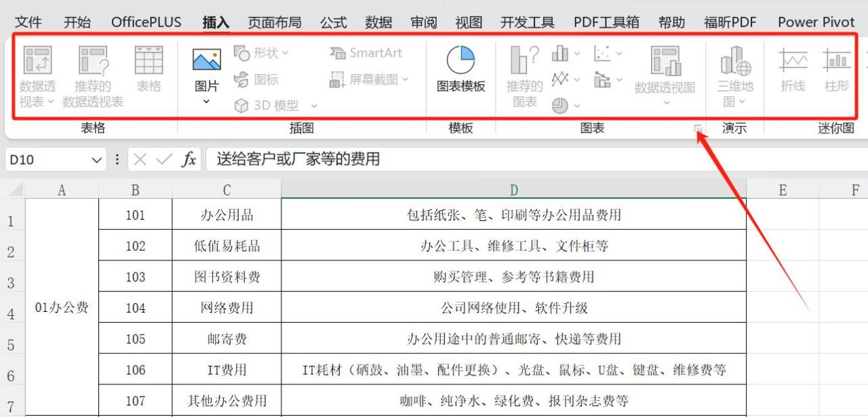Expand the line chart dropdown arrow
Image resolution: width=868 pixels, height=417 pixels.
point(577,79)
